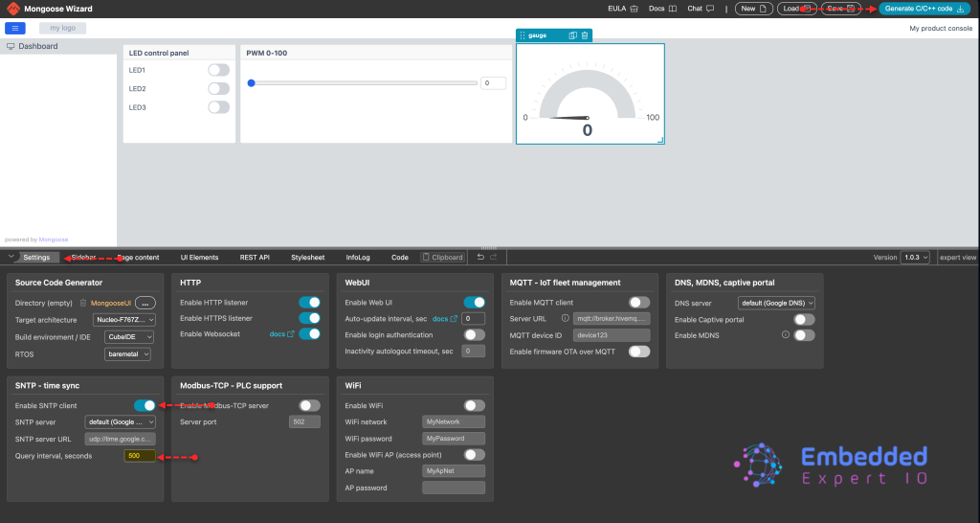Click the blue hamburger menu icon
The height and width of the screenshot is (523, 980).
point(15,28)
